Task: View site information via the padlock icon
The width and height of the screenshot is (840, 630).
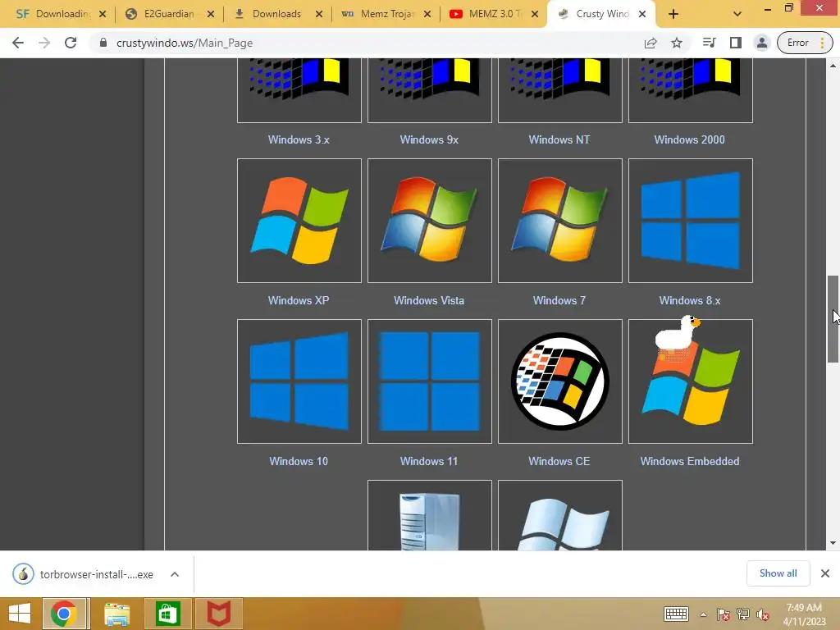Action: point(103,43)
